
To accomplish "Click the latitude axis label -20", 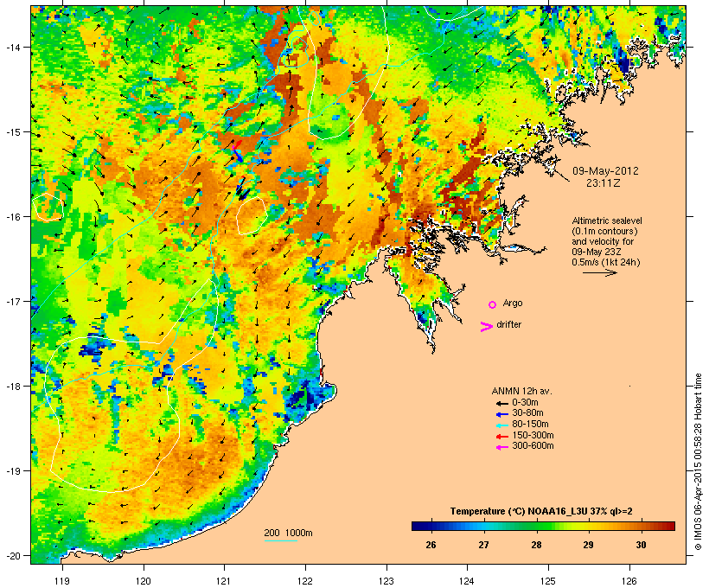I will (x=12, y=555).
